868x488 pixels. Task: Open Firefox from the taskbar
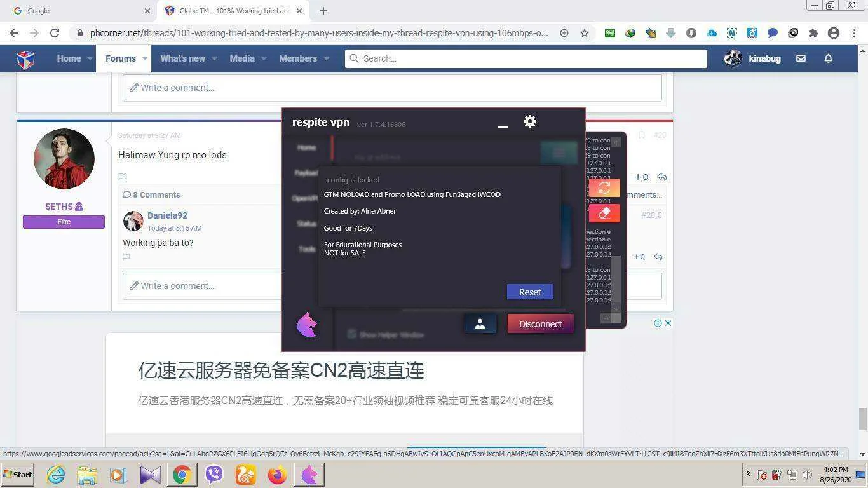[278, 475]
